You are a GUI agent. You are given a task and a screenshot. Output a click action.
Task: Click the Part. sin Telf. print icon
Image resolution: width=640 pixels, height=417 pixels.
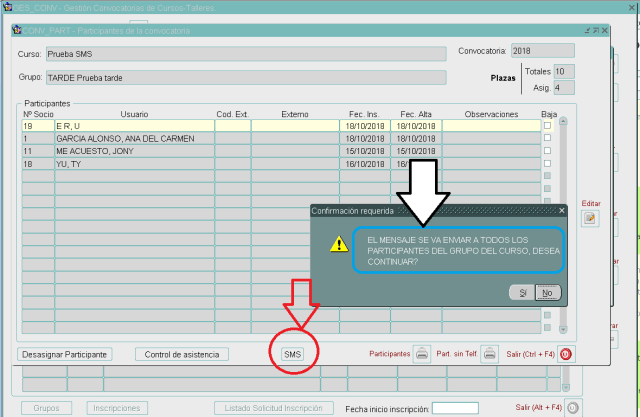coord(490,354)
